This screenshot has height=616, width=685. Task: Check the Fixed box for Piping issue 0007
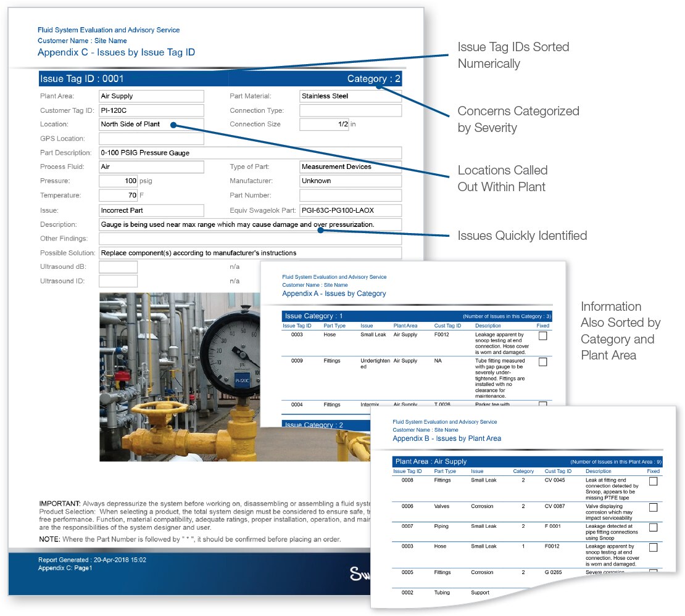pos(653,527)
